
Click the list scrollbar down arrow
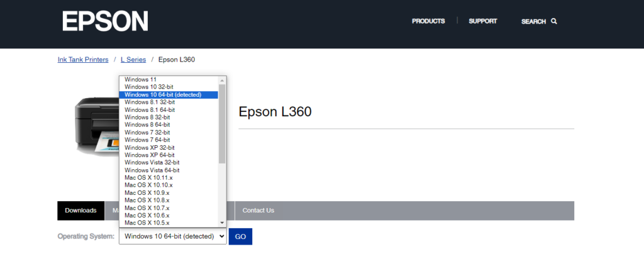click(222, 223)
